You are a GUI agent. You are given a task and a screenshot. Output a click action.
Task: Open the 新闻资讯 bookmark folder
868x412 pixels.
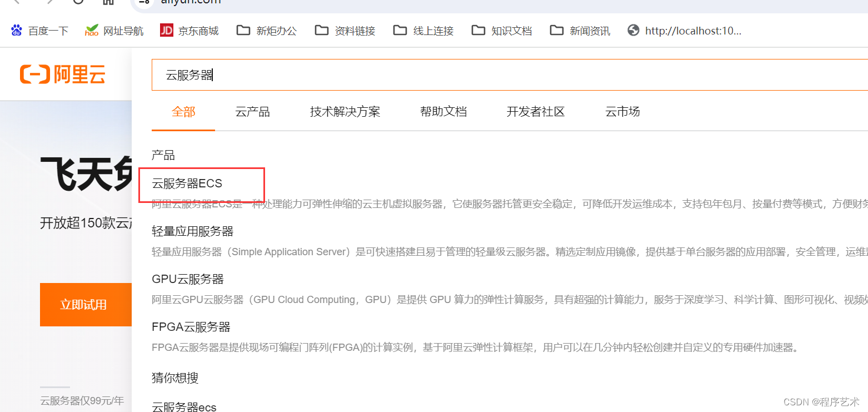[580, 31]
